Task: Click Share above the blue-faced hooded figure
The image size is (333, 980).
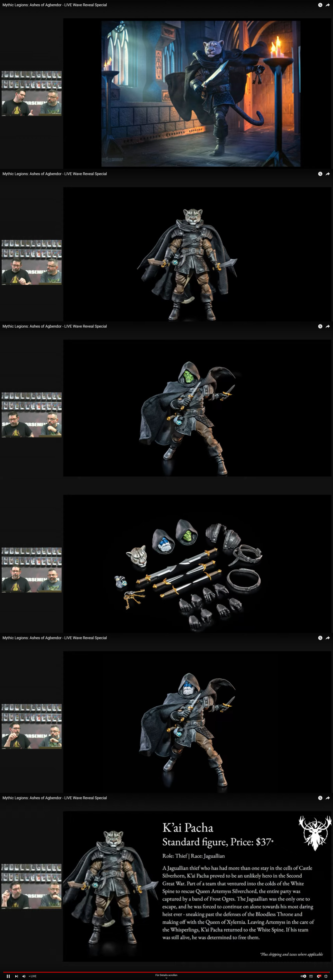Action: click(x=328, y=638)
